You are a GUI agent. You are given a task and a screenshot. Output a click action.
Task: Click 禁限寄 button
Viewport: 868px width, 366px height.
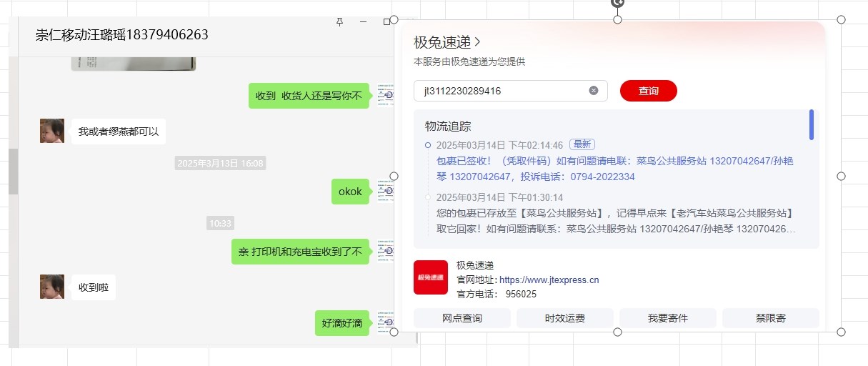point(771,318)
